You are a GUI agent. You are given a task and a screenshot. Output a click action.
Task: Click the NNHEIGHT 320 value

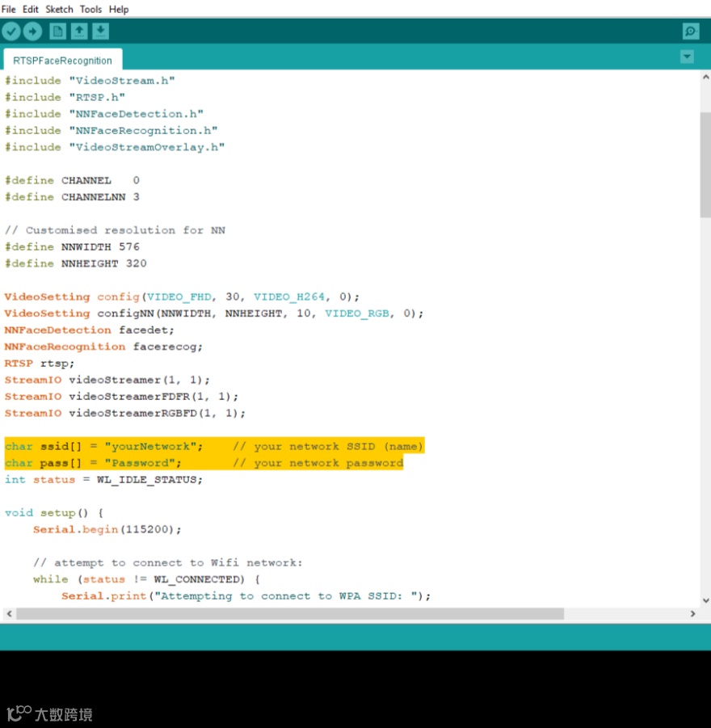[x=136, y=263]
